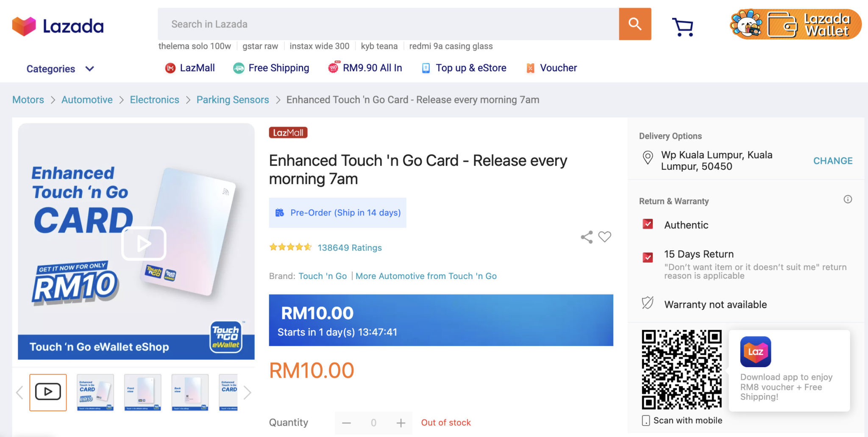Screen dimensions: 868x437
Task: Click the Authentic red checkbox
Action: [648, 224]
